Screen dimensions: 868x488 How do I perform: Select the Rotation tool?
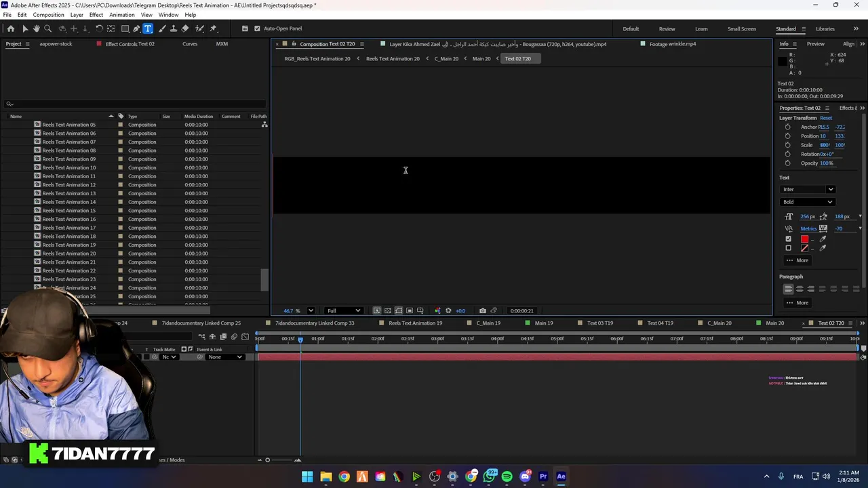[99, 28]
